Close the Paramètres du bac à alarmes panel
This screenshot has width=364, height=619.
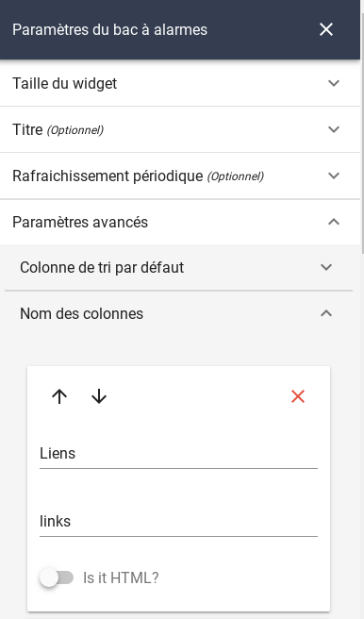click(326, 29)
